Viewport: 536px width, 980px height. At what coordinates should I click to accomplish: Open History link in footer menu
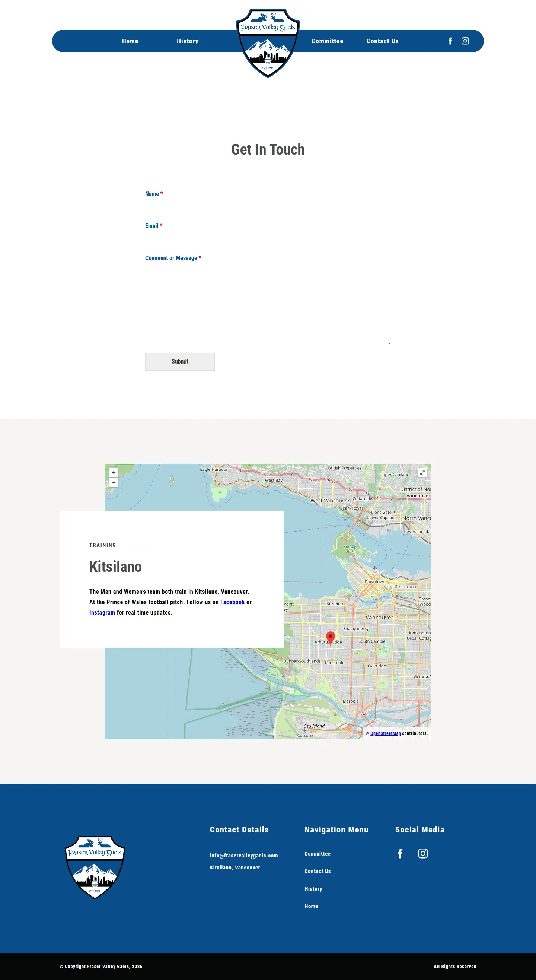(313, 889)
